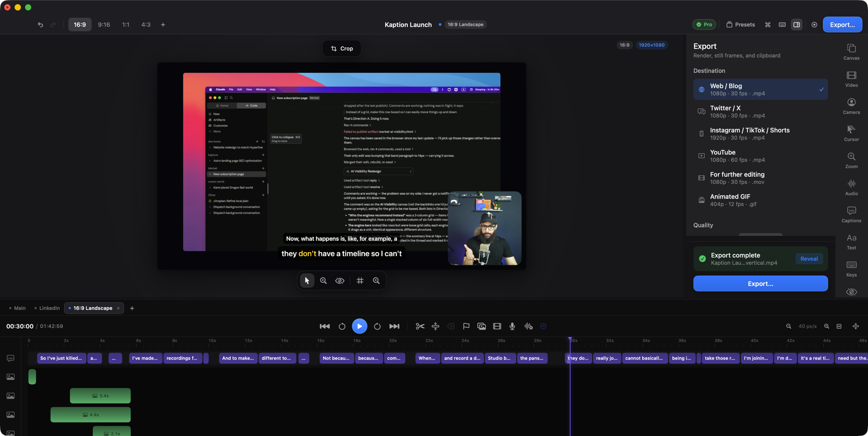Open the Captions panel in the sidebar
The image size is (868, 436).
click(851, 214)
